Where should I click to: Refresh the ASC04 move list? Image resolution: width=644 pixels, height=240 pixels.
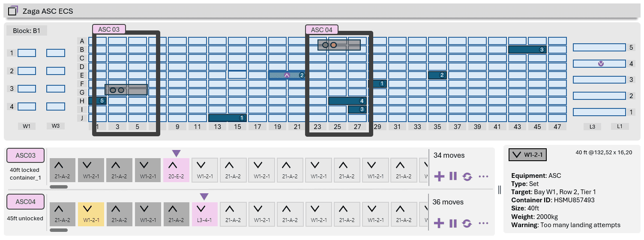tap(467, 223)
